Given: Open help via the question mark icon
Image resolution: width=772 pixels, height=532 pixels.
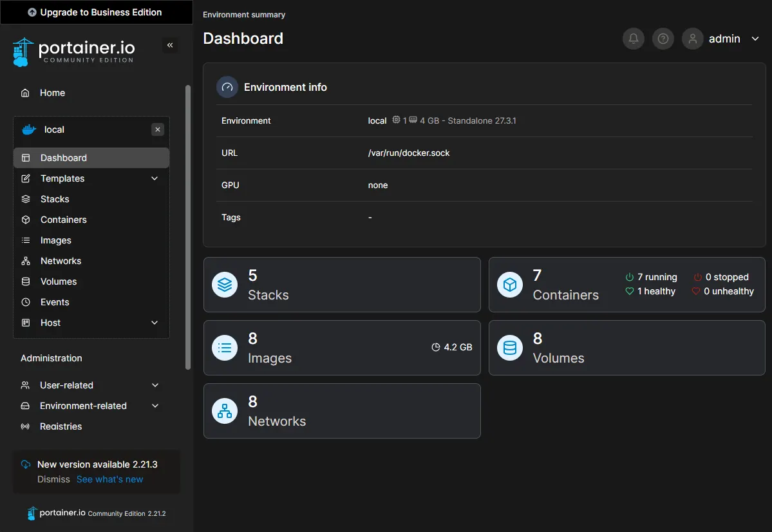Looking at the screenshot, I should click(x=663, y=39).
